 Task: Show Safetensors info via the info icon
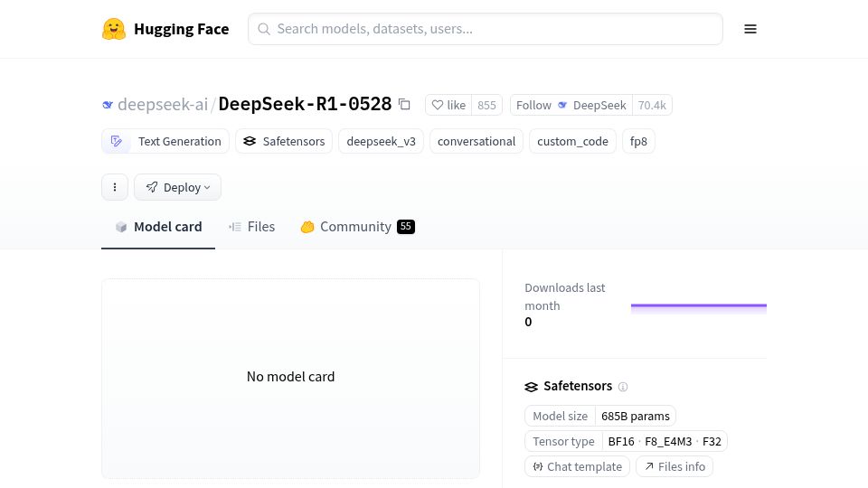point(623,387)
